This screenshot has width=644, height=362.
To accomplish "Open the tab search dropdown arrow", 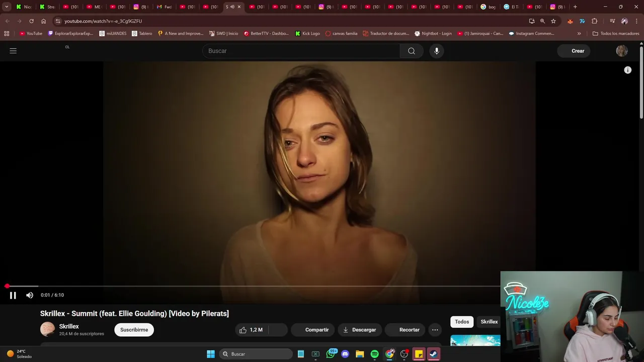I will (7, 7).
